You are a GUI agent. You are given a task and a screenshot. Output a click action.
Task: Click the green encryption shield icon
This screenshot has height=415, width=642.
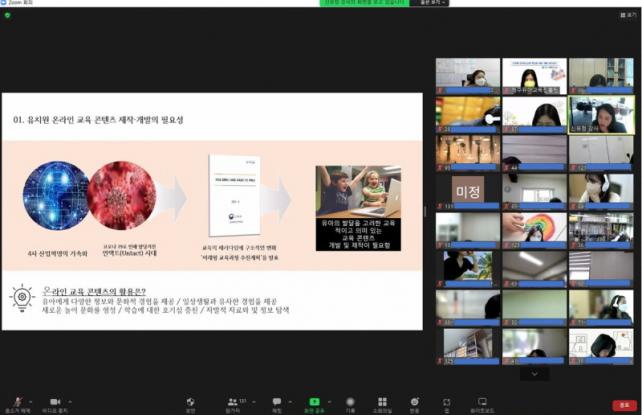pyautogui.click(x=8, y=15)
